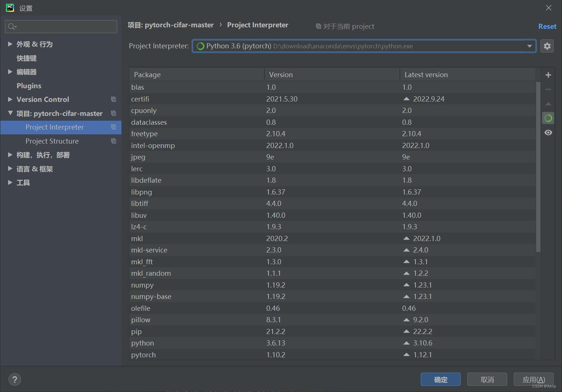Open the Project Interpreter dropdown
562x392 pixels.
coord(364,46)
